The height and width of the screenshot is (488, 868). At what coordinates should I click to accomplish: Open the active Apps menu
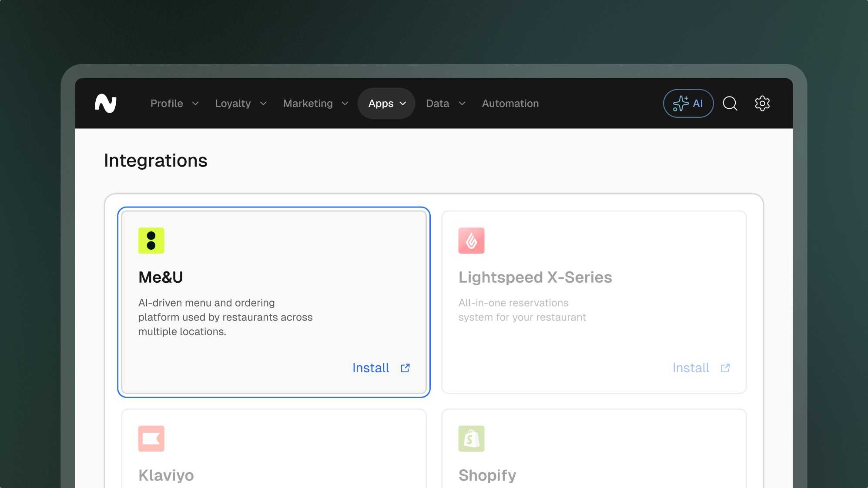386,104
